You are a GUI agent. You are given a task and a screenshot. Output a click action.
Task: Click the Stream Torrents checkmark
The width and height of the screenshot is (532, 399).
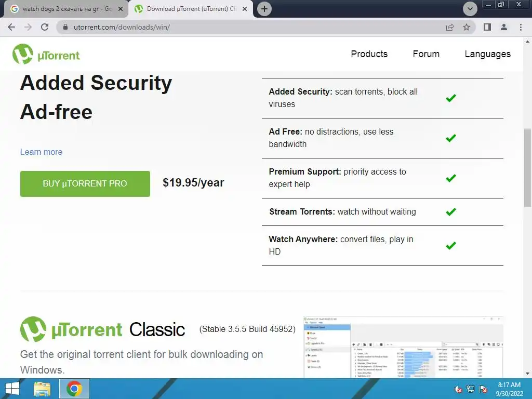pyautogui.click(x=451, y=212)
